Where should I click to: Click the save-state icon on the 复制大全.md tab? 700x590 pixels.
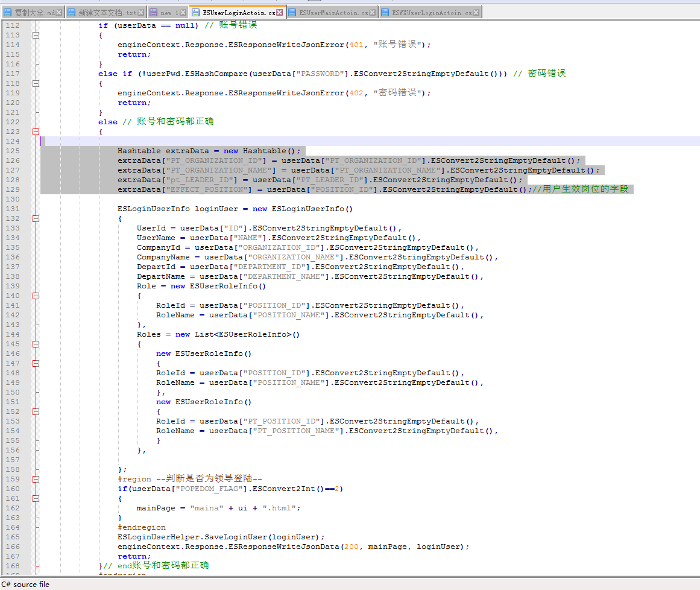8,13
